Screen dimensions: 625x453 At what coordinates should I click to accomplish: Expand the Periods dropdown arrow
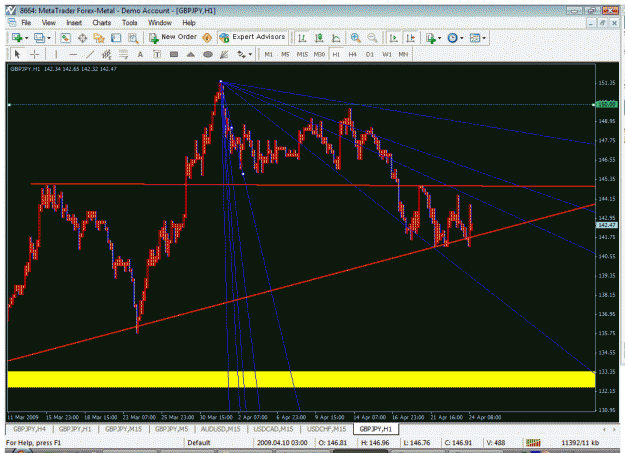coord(462,38)
